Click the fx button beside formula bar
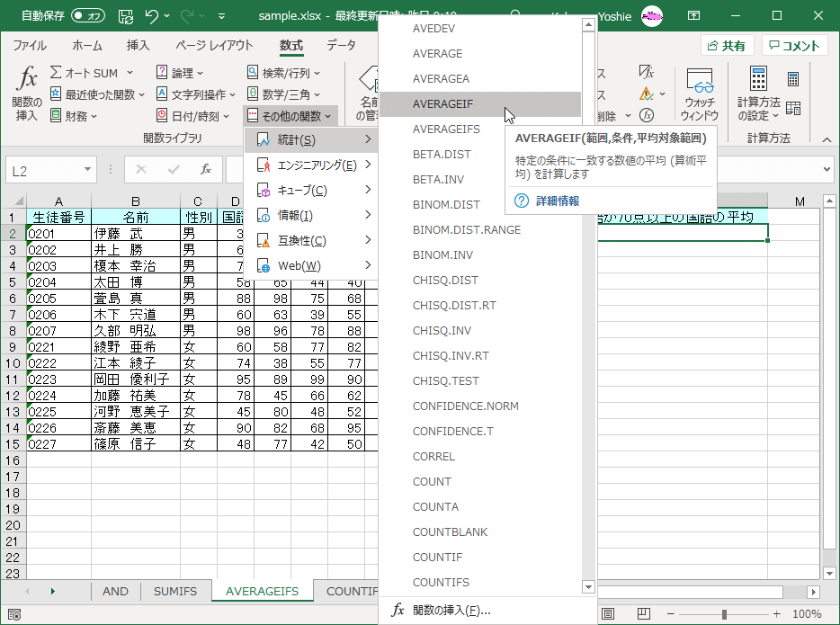This screenshot has height=625, width=840. (x=205, y=169)
